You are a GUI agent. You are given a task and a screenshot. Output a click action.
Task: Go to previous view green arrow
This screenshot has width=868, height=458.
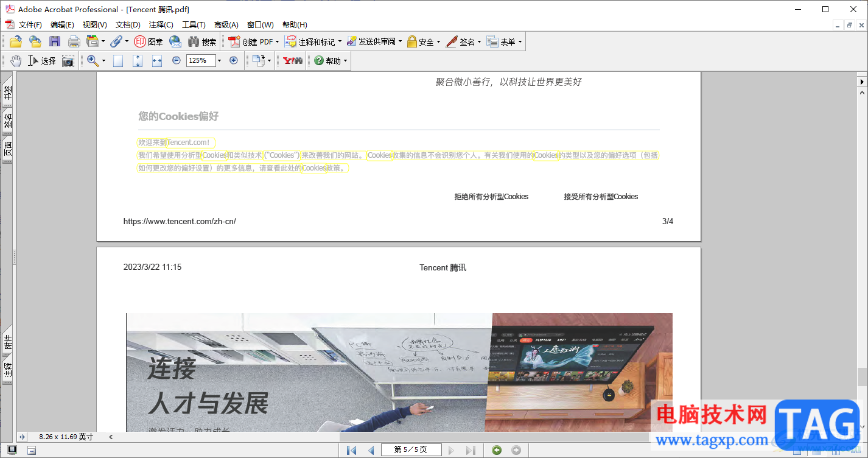point(497,450)
